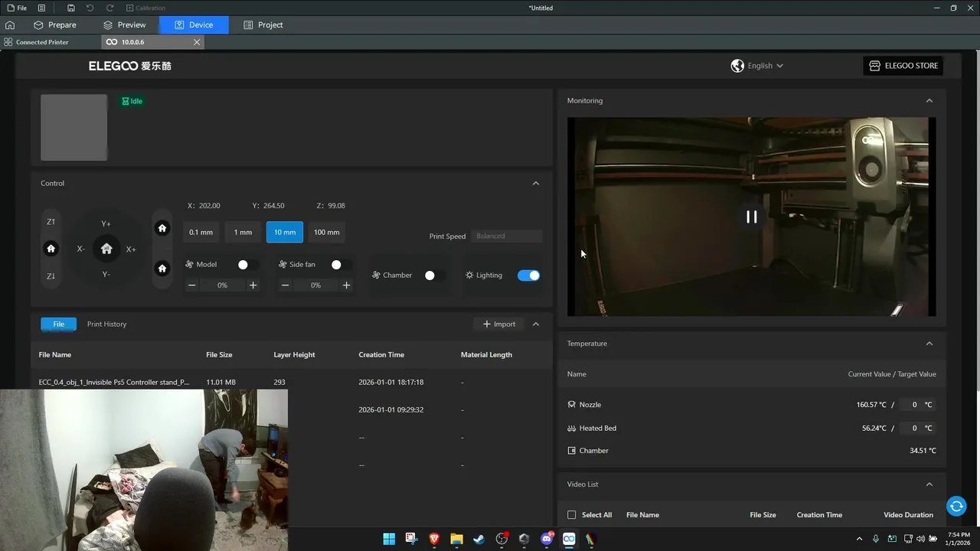
Task: Increase the Side fan speed with plus
Action: click(346, 285)
